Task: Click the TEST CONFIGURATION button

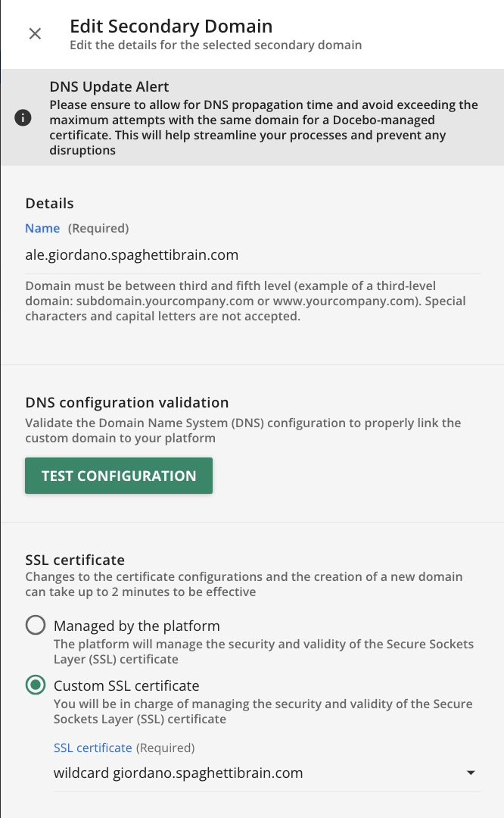Action: coord(119,476)
